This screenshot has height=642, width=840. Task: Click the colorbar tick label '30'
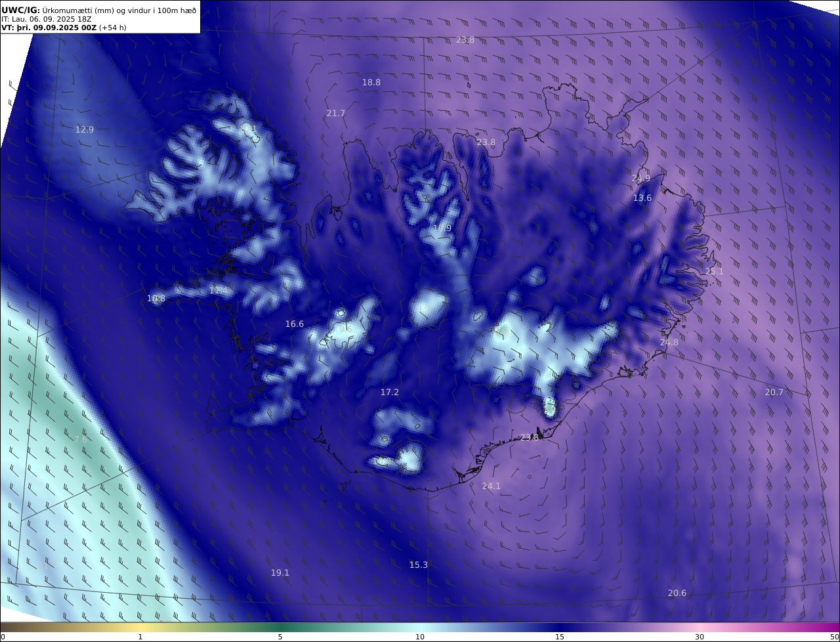click(x=700, y=637)
